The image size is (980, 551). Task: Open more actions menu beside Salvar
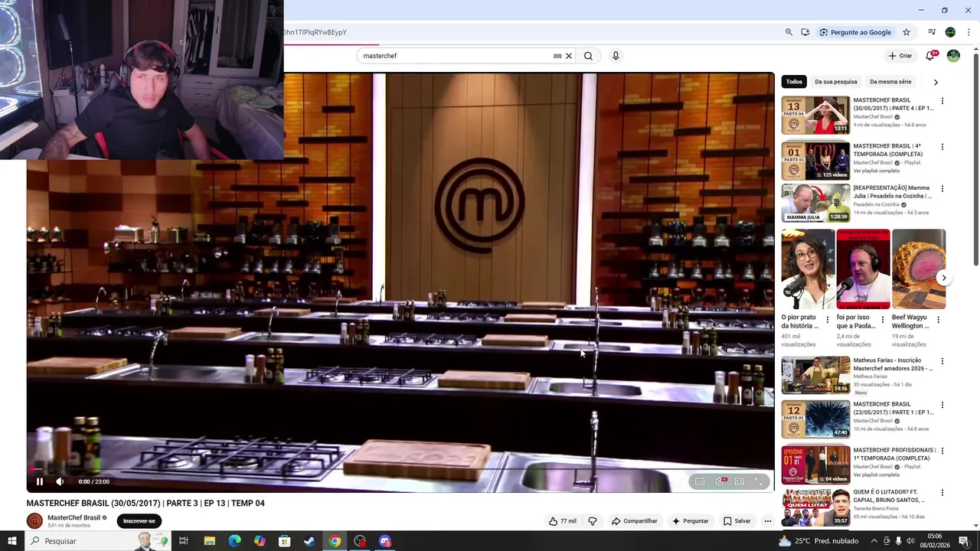coord(768,521)
